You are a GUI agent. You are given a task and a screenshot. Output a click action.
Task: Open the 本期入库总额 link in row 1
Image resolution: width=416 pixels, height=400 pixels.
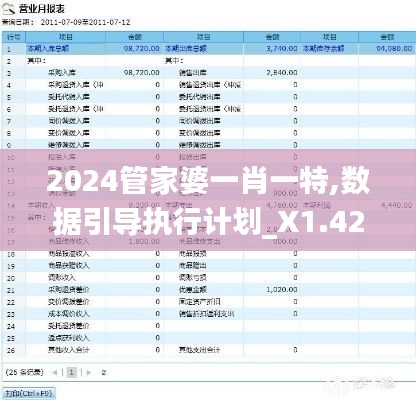coord(48,49)
